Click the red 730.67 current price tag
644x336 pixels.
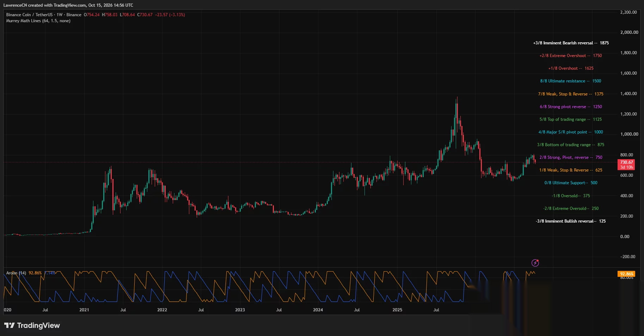pos(626,165)
